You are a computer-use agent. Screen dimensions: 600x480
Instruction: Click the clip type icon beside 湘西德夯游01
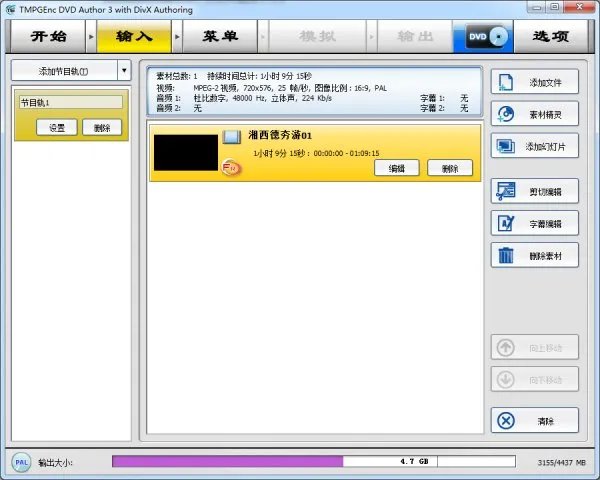(231, 137)
